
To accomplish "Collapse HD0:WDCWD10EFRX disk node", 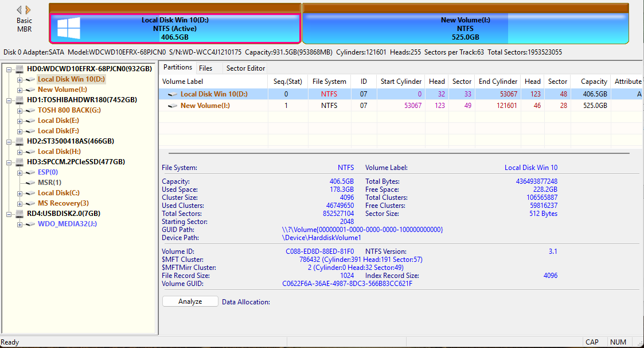I will pos(9,69).
